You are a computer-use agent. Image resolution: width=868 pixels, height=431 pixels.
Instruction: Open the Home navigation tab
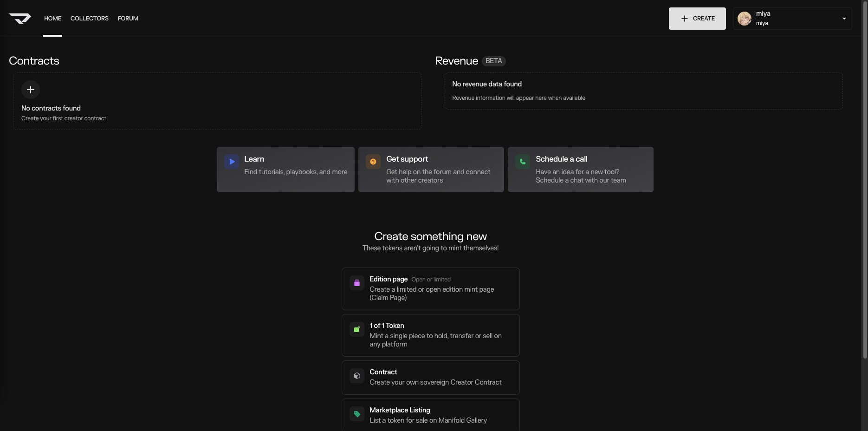(52, 19)
